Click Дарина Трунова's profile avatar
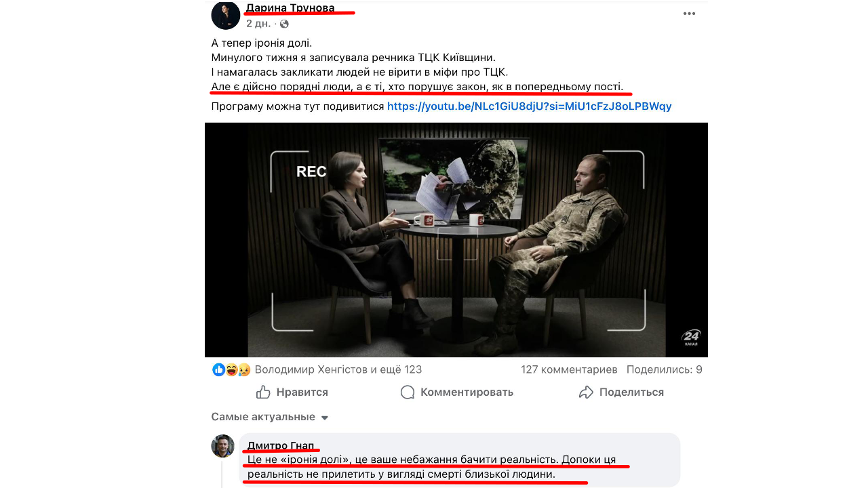 click(226, 16)
